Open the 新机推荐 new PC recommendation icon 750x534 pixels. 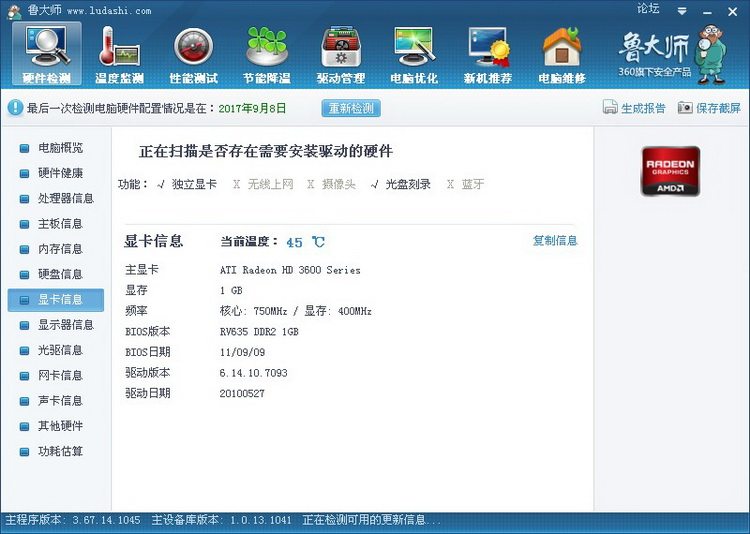(x=488, y=54)
